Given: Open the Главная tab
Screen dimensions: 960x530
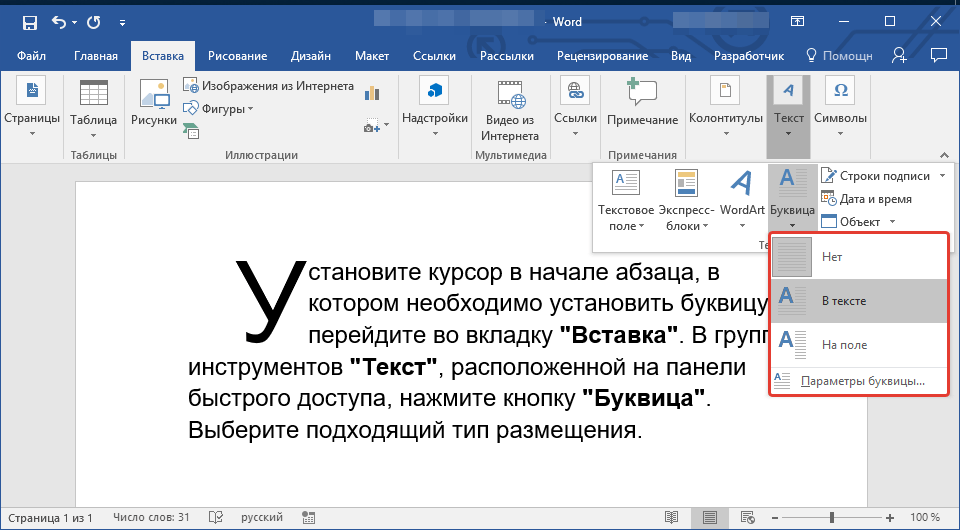Looking at the screenshot, I should [x=96, y=56].
